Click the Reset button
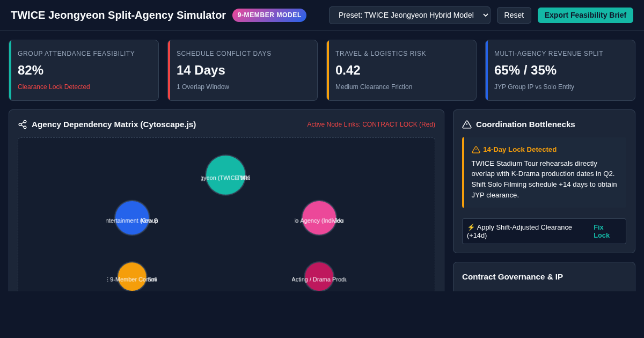 tap(514, 15)
